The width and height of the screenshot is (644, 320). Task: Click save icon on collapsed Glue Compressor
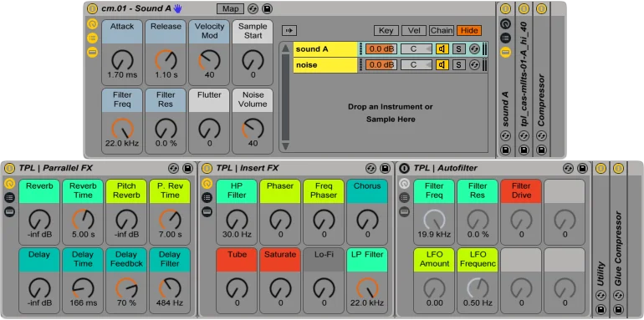(x=619, y=309)
